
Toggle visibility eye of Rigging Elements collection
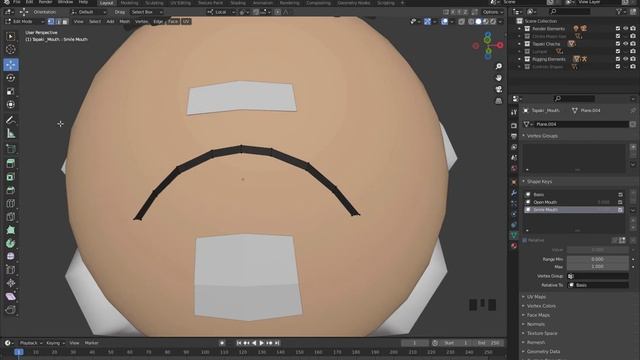coord(625,59)
